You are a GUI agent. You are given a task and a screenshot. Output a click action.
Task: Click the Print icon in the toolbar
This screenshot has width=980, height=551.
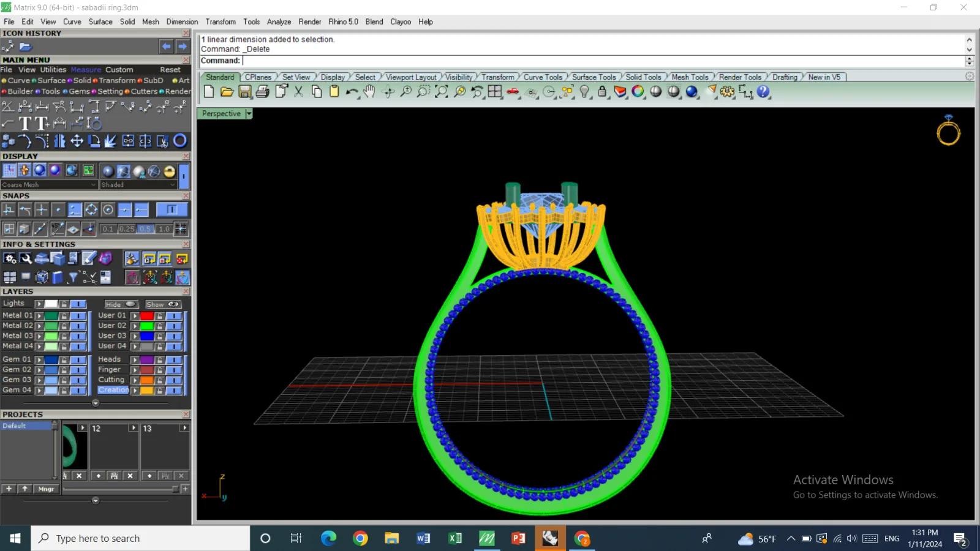coord(263,92)
